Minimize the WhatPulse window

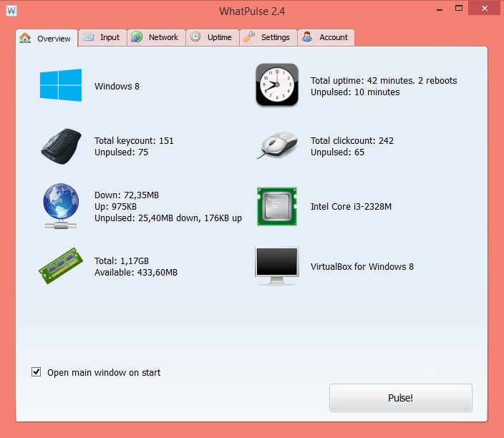[x=440, y=9]
